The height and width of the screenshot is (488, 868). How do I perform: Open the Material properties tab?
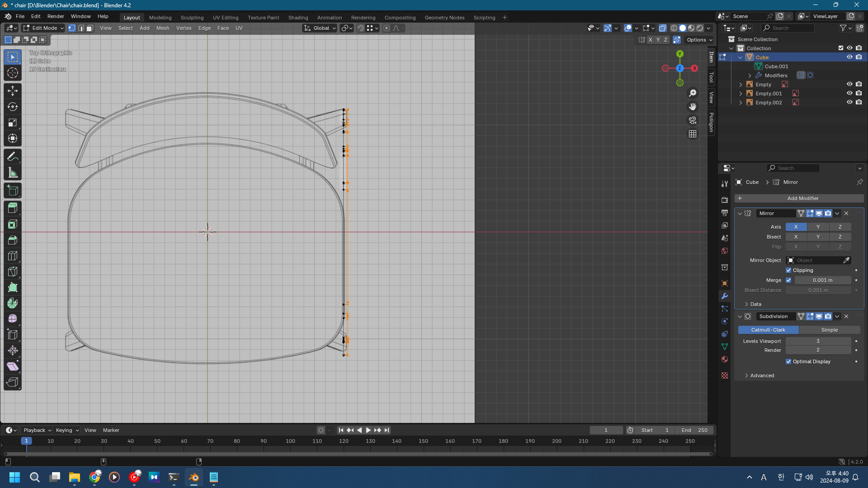725,359
